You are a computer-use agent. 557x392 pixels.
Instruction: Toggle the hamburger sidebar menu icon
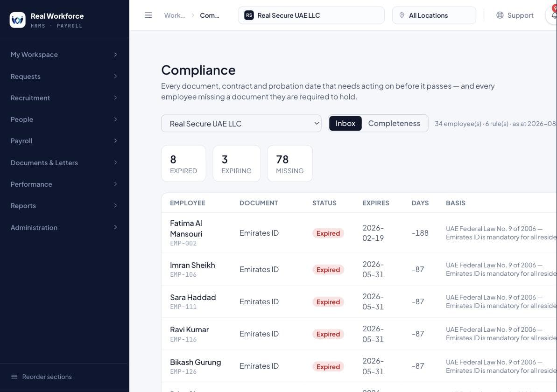(148, 15)
